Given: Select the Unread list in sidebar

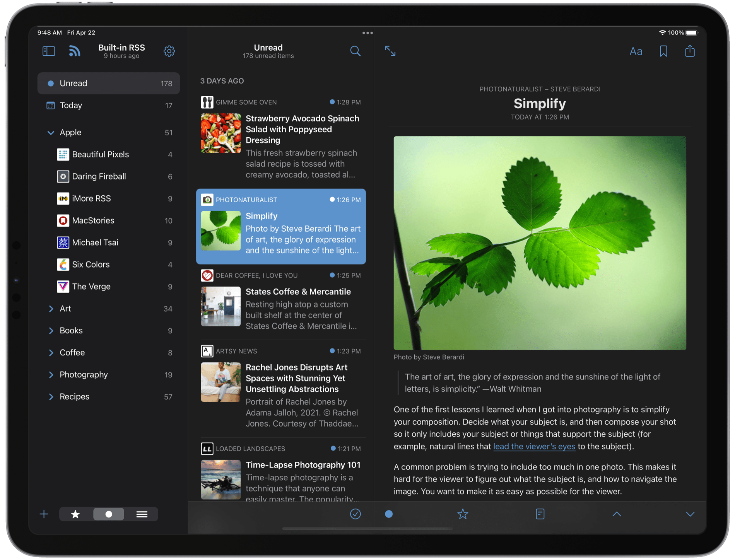Looking at the screenshot, I should 109,83.
